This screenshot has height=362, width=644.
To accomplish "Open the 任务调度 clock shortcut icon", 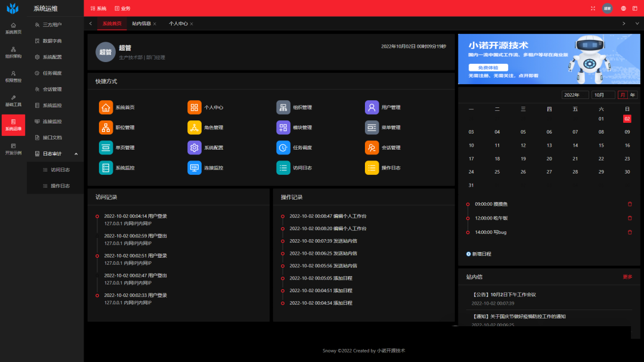I will pyautogui.click(x=283, y=148).
